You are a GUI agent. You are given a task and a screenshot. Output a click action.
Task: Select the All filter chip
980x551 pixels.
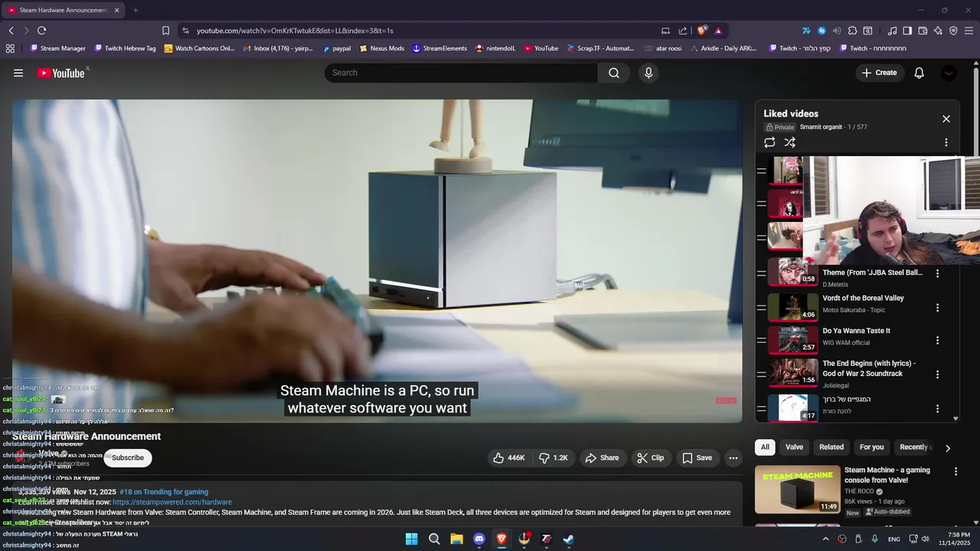765,447
